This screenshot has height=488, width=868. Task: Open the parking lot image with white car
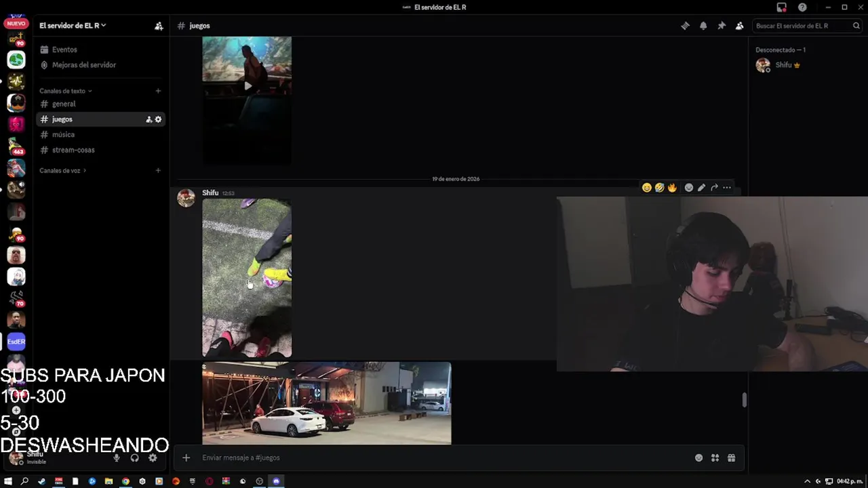click(x=326, y=403)
